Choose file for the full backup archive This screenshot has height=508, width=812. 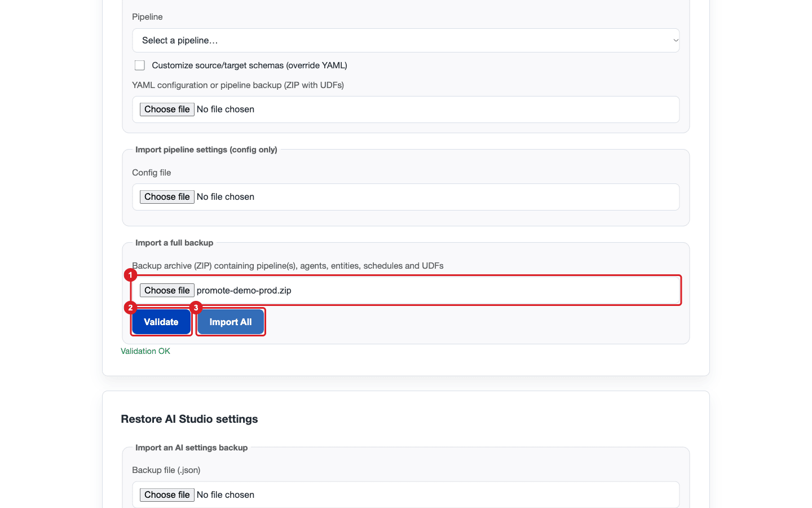click(167, 291)
